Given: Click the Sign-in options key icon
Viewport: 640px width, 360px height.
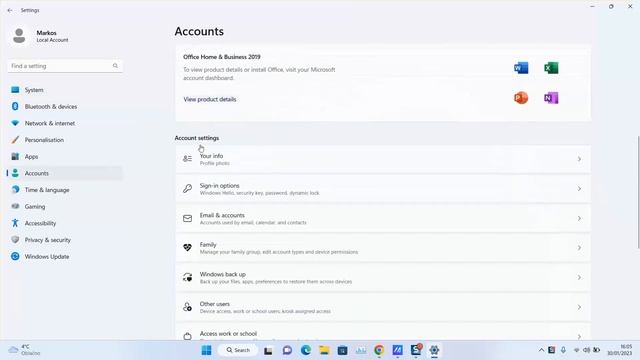Looking at the screenshot, I should click(187, 189).
